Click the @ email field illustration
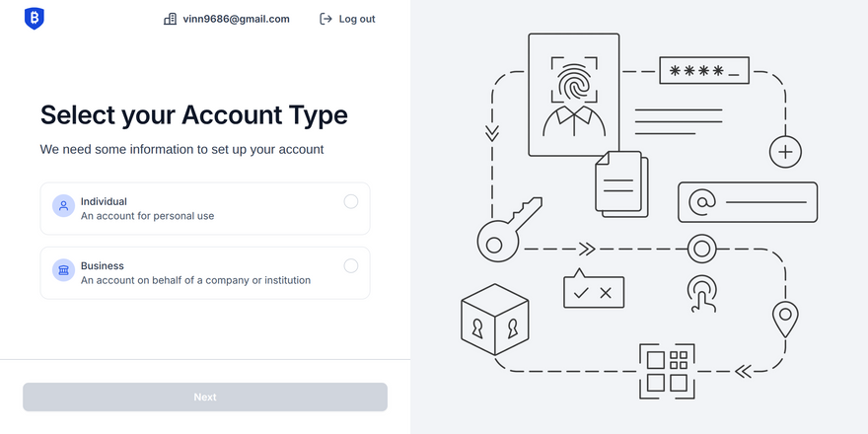 coord(748,202)
